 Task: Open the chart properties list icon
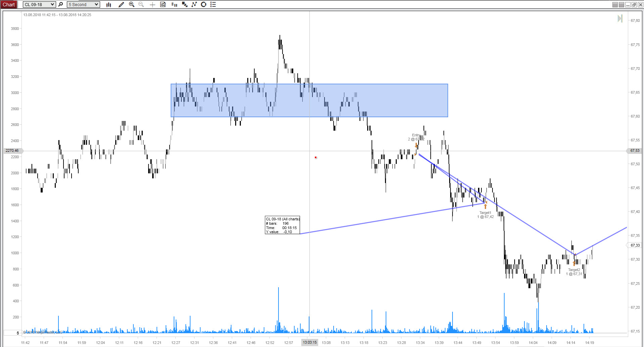[213, 4]
